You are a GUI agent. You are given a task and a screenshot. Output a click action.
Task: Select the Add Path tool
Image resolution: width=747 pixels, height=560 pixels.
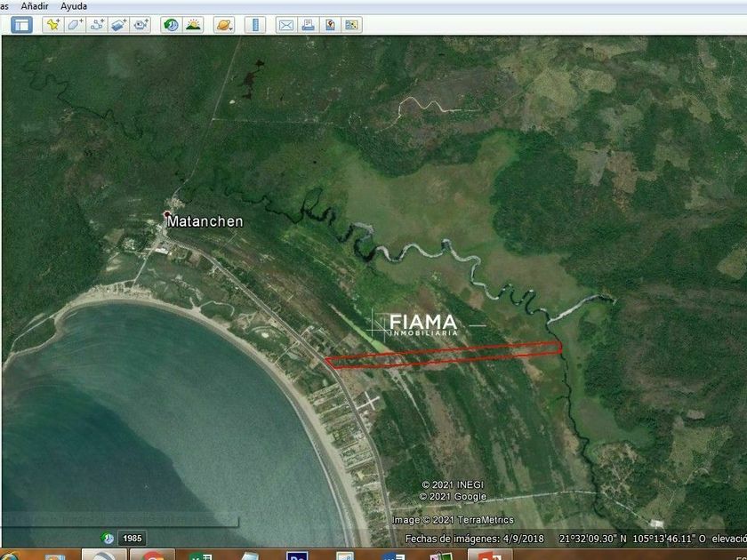click(x=97, y=25)
